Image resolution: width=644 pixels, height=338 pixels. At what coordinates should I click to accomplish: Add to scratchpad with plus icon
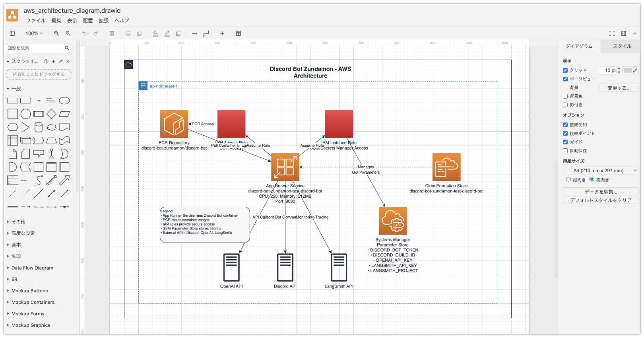point(53,61)
